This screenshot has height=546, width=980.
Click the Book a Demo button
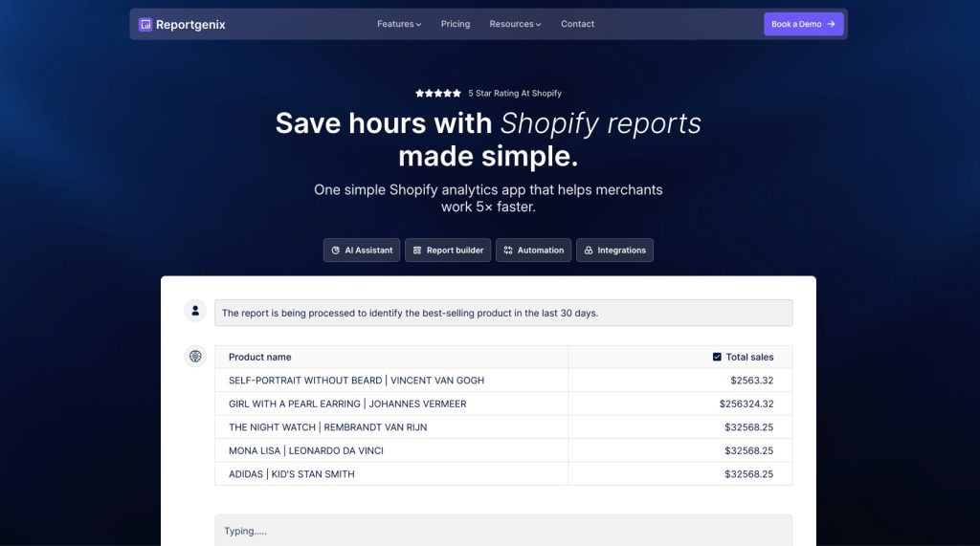point(803,24)
